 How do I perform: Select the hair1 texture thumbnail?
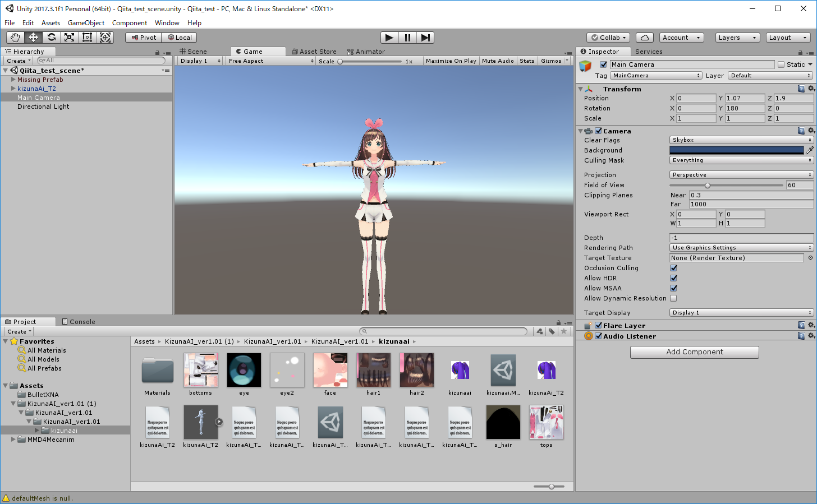point(373,370)
